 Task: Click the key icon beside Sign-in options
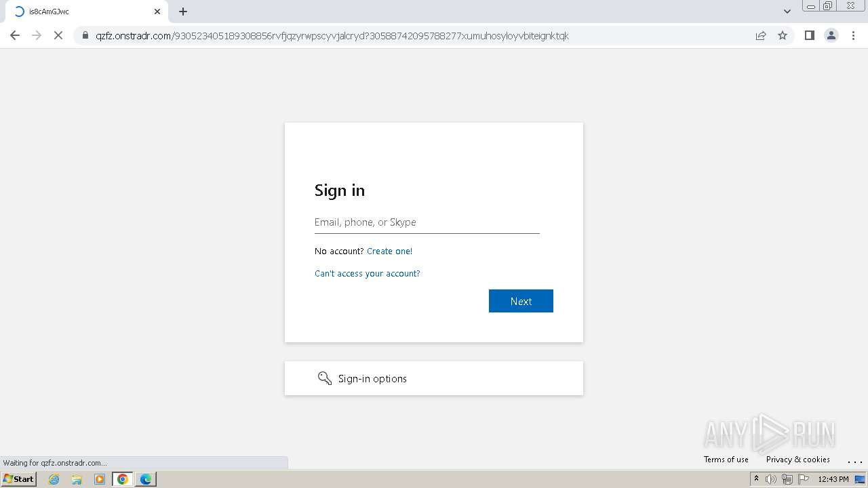pos(325,378)
